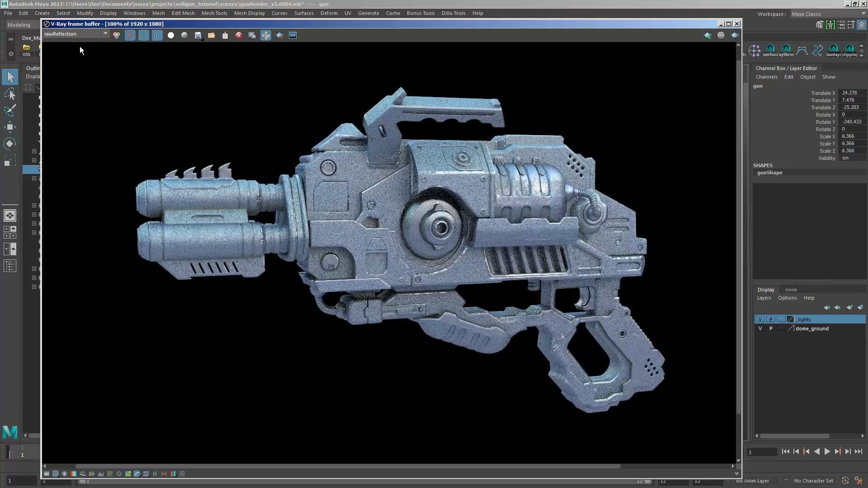Click the teapot render last icon
868x488 pixels.
[279, 35]
